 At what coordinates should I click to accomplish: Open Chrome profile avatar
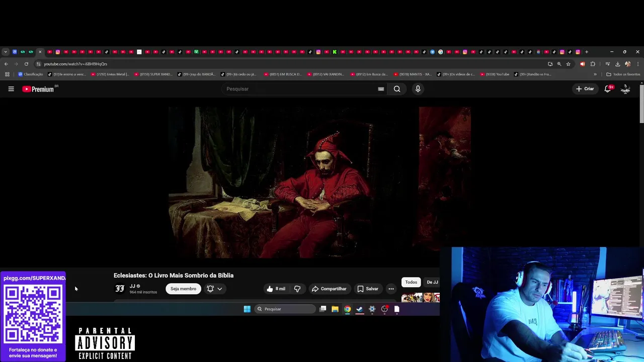[x=627, y=64]
